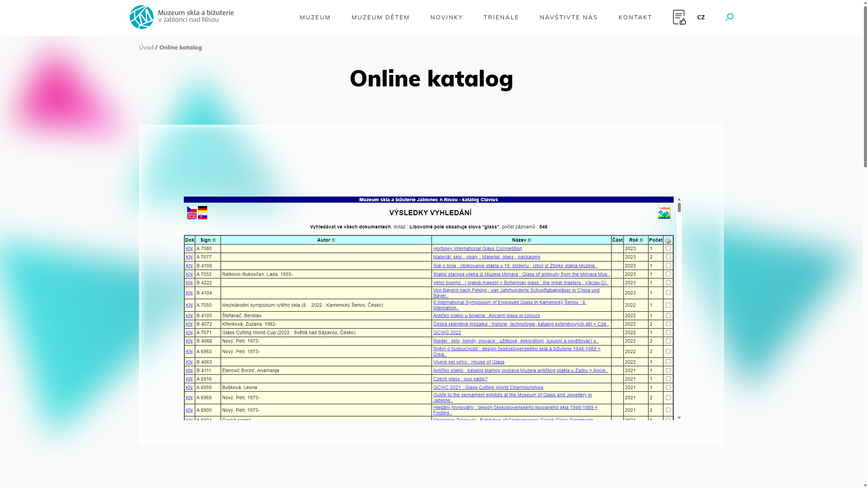Switch catalog to English UK flag
The height and width of the screenshot is (488, 868).
(x=192, y=216)
